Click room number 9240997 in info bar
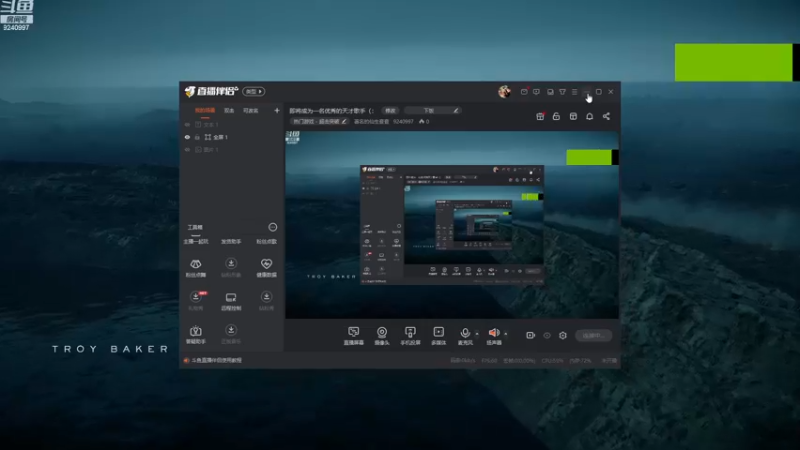 click(403, 121)
